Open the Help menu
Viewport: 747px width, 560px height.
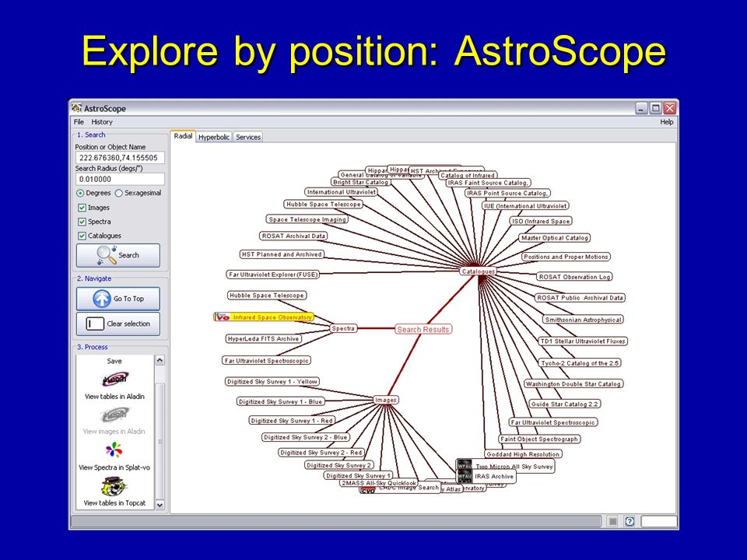667,122
